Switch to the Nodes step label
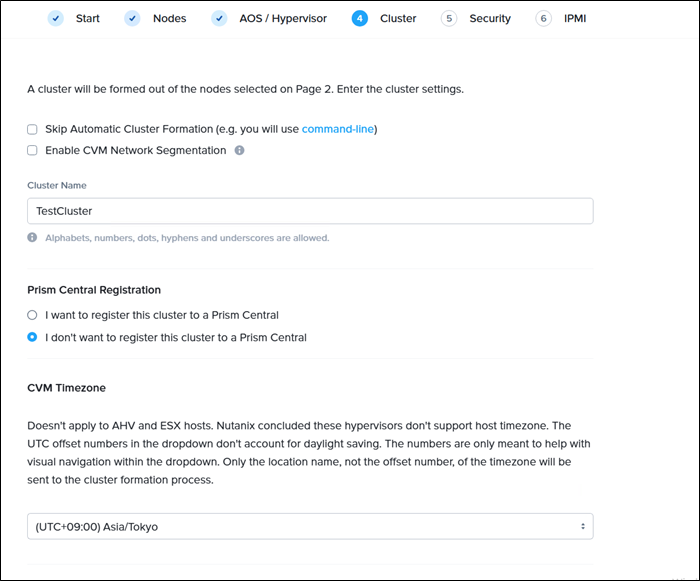 pos(169,18)
